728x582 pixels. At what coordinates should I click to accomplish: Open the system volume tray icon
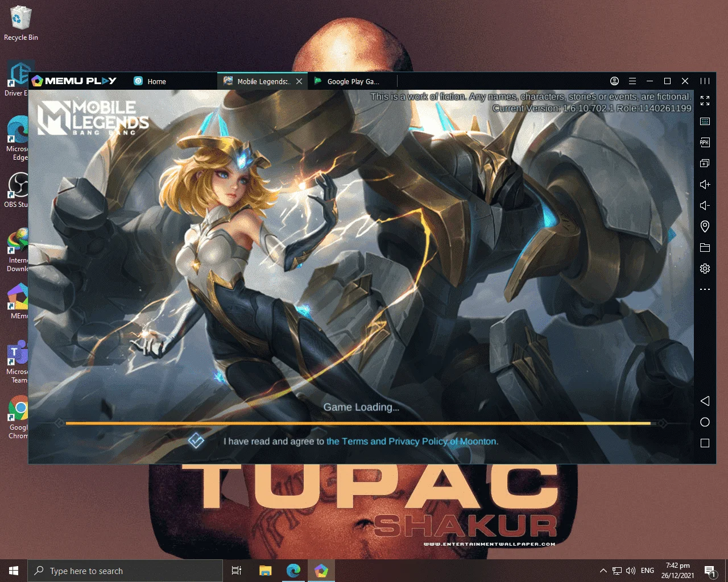click(x=631, y=571)
